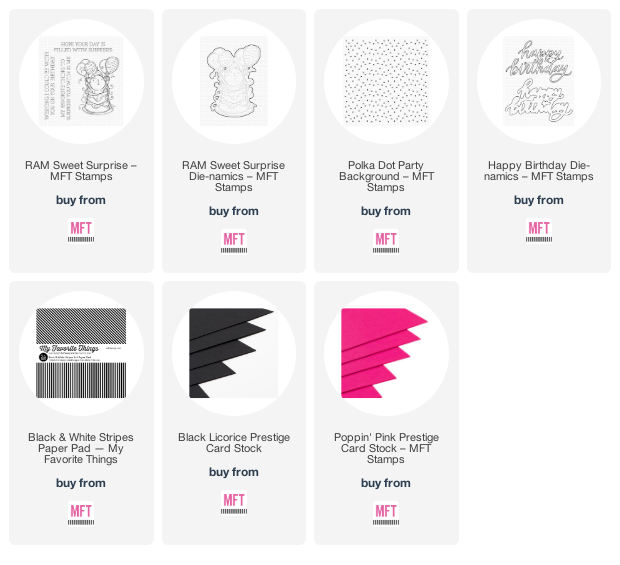The height and width of the screenshot is (565, 620).
Task: Open the RAM Sweet Surprise stamp set thumbnail
Action: 81,81
